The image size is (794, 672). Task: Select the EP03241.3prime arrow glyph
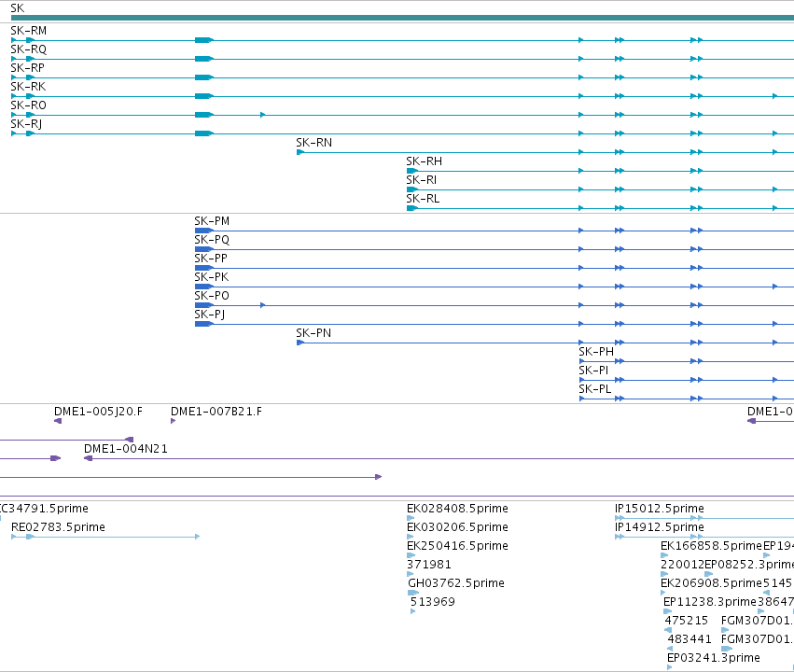coord(669,667)
